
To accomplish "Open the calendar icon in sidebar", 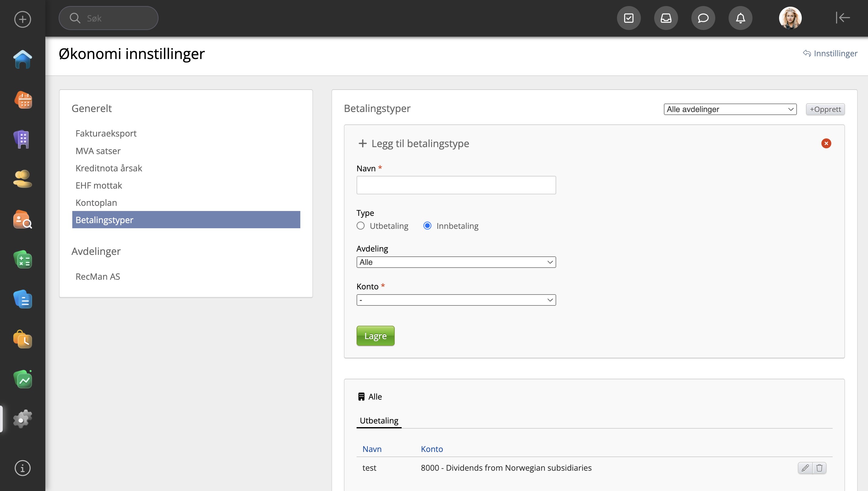I will click(23, 100).
